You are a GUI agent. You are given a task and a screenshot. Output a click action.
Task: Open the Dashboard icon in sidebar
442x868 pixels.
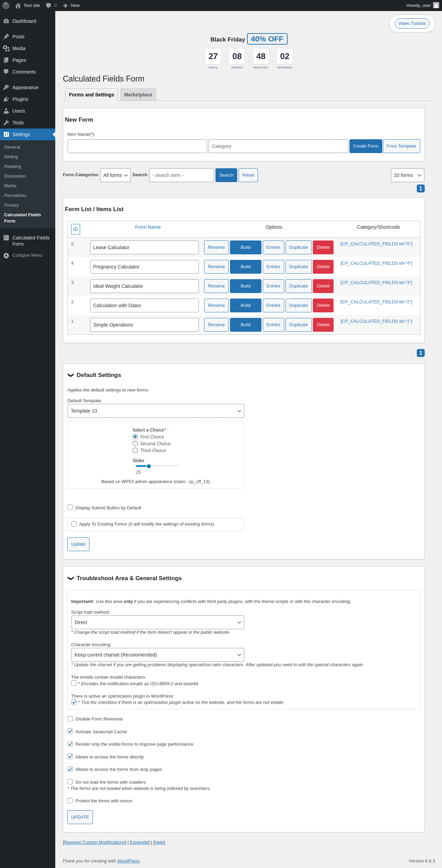pos(6,21)
